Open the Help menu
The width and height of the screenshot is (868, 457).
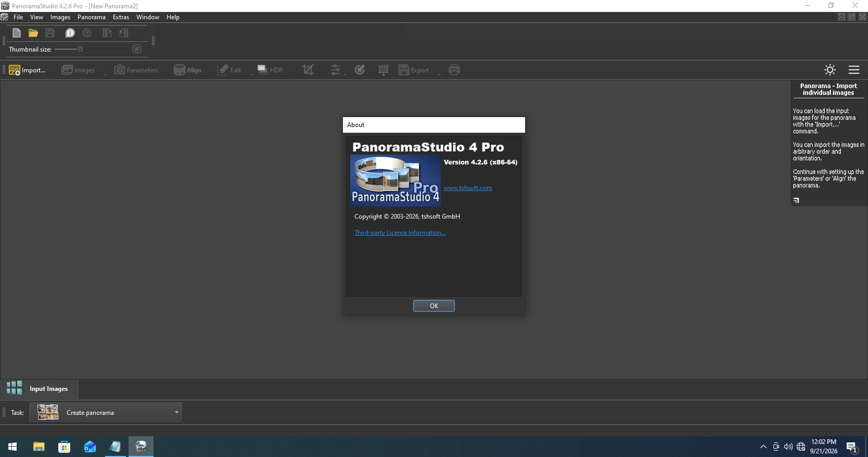[173, 17]
